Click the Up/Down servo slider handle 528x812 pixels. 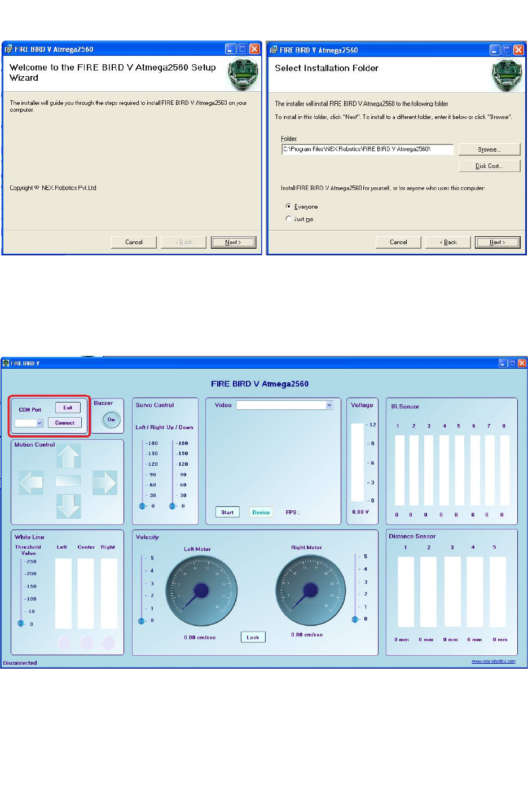click(172, 506)
